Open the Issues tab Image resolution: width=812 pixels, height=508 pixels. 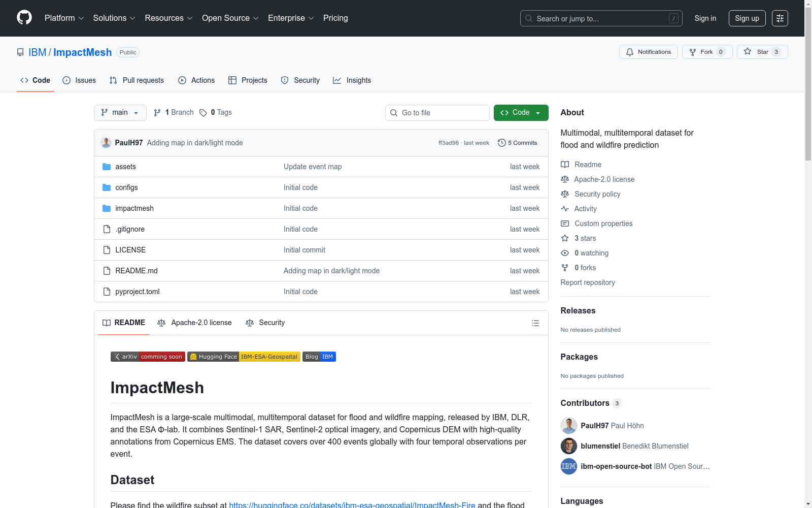point(79,80)
